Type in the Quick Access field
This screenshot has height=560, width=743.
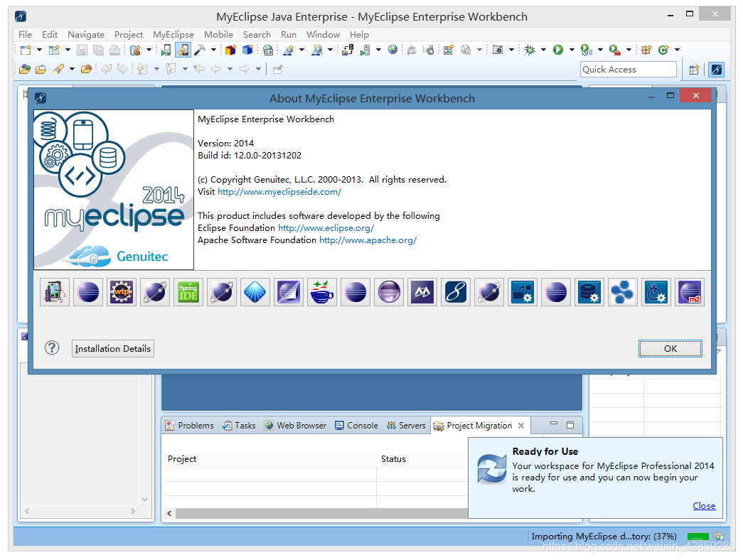(x=629, y=69)
